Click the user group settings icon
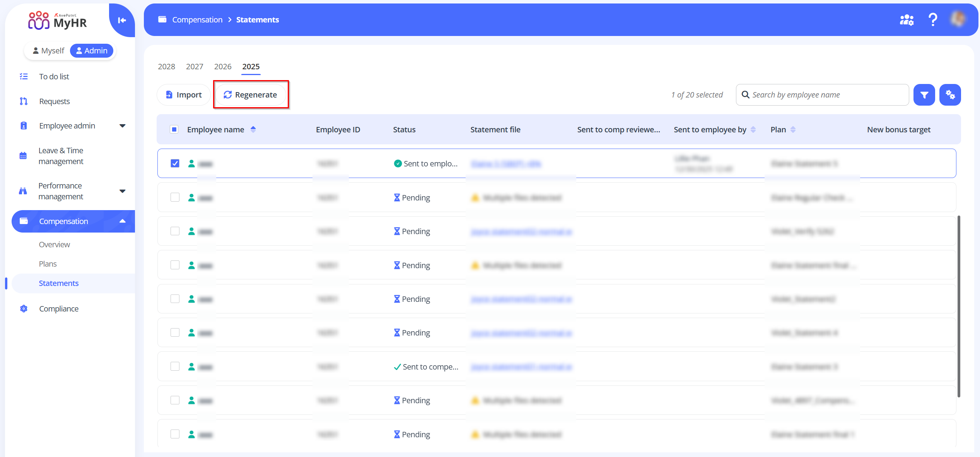Image resolution: width=980 pixels, height=457 pixels. (x=907, y=20)
